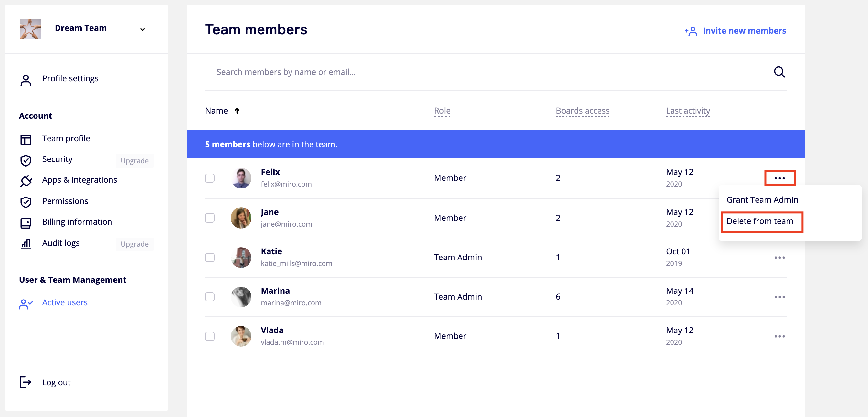This screenshot has width=868, height=417.
Task: Click the Profile settings person icon
Action: [x=26, y=80]
